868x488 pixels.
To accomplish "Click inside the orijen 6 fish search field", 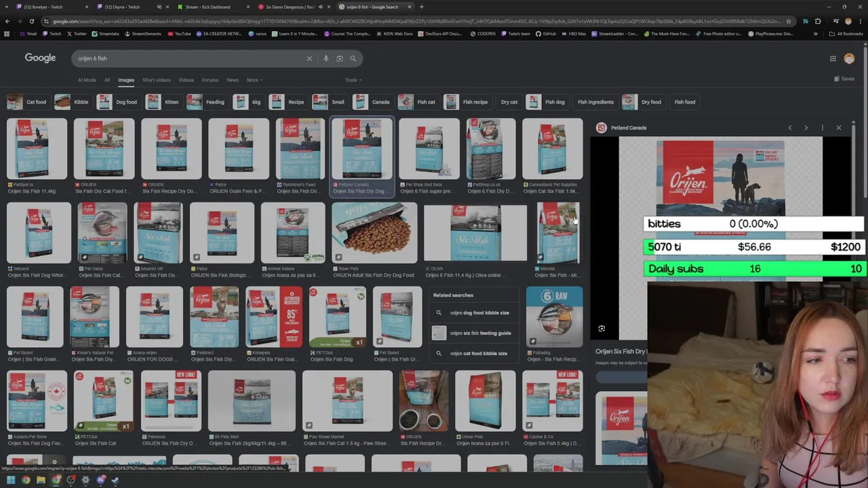I will point(190,58).
